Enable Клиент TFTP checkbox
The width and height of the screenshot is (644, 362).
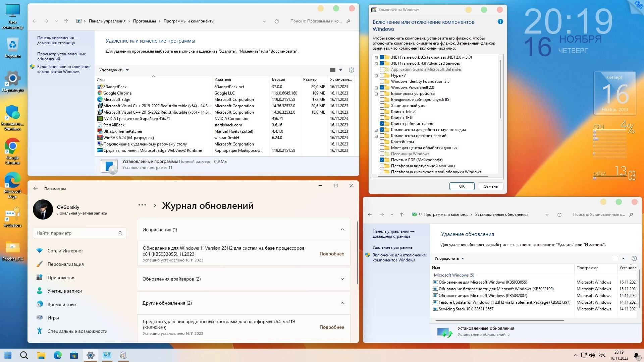382,118
